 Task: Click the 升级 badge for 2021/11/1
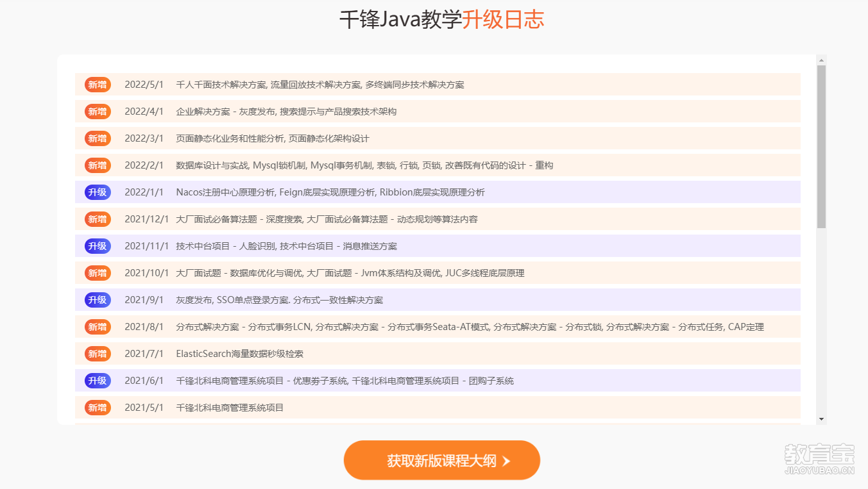pyautogui.click(x=98, y=246)
